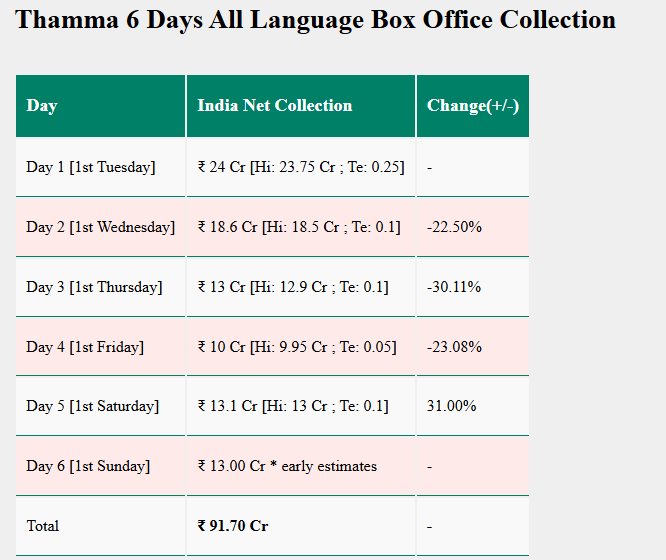
Task: Click the ₹ 13.00 Cr early estimates cell
Action: click(x=287, y=466)
